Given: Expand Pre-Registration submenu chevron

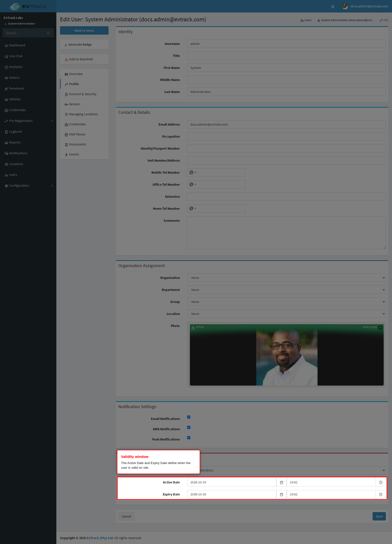Looking at the screenshot, I should pos(52,121).
